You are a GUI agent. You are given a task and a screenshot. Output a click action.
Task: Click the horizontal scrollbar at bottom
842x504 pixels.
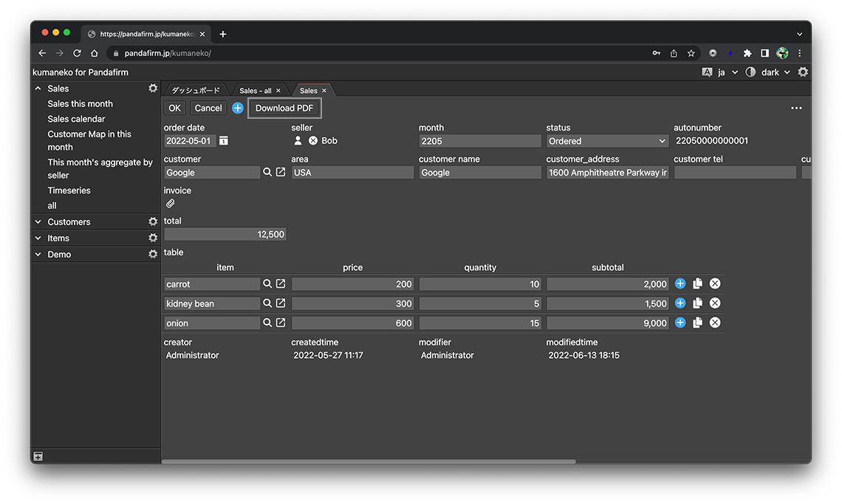[x=368, y=462]
